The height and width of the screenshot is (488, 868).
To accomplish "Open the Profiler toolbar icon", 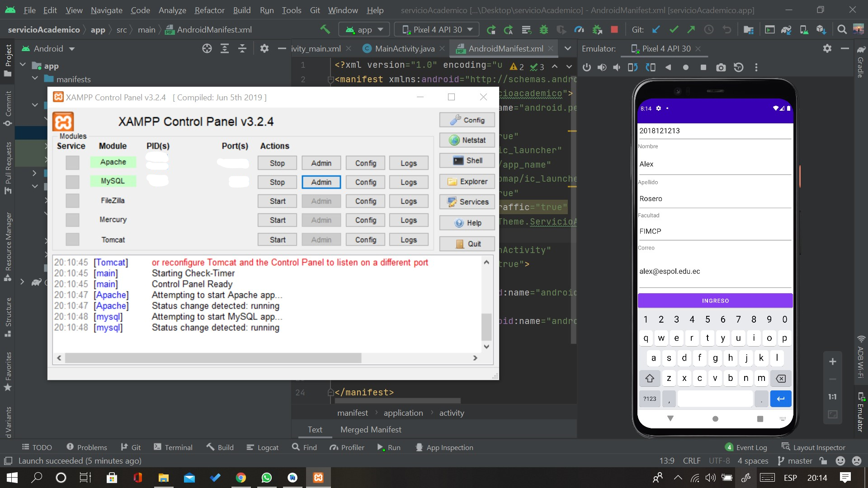I will pos(579,29).
